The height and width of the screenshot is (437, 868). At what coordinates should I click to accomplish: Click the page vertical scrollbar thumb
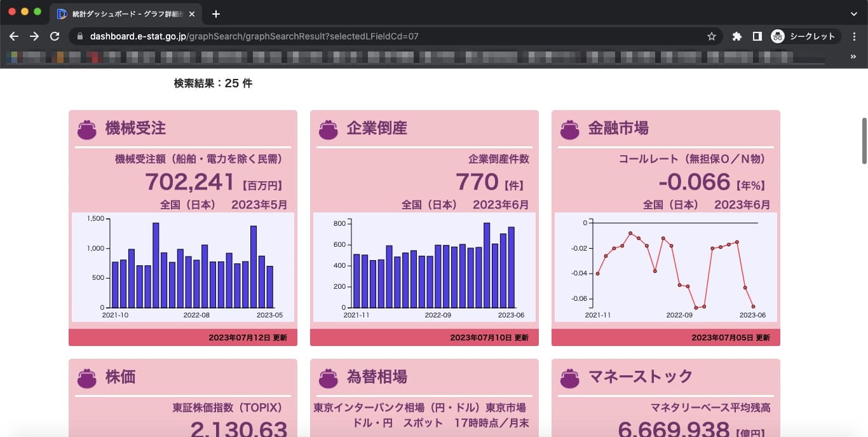(x=864, y=141)
